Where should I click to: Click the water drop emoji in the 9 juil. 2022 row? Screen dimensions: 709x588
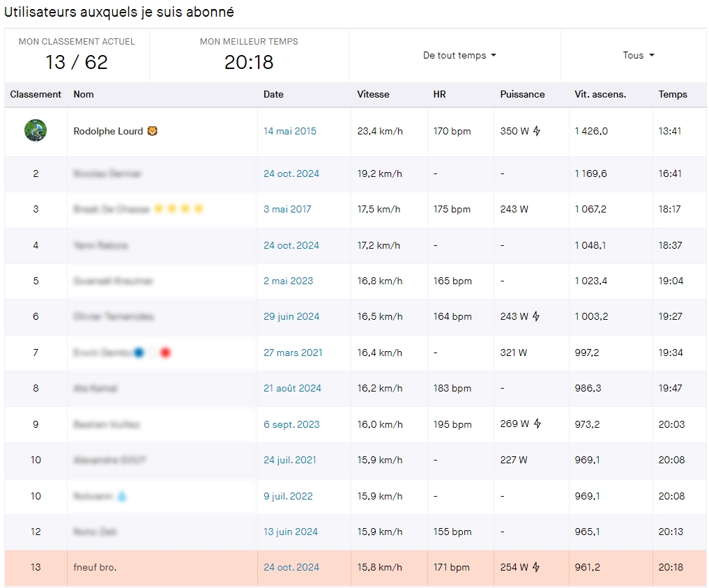(122, 496)
